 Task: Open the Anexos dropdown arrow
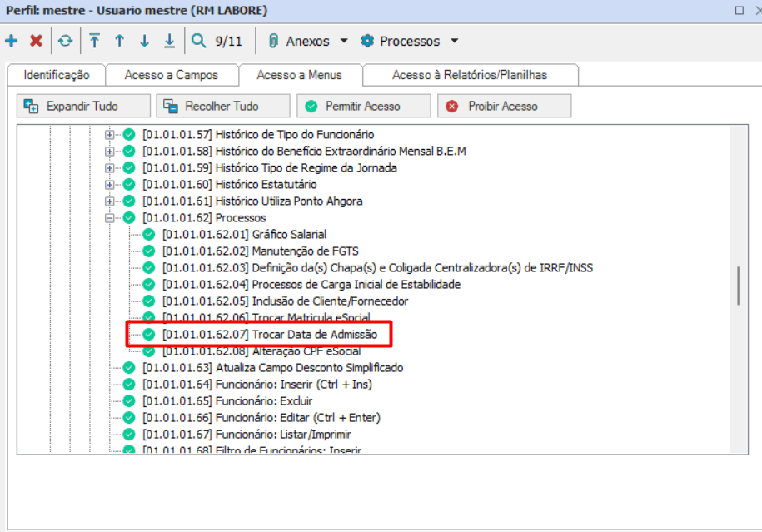pos(344,41)
